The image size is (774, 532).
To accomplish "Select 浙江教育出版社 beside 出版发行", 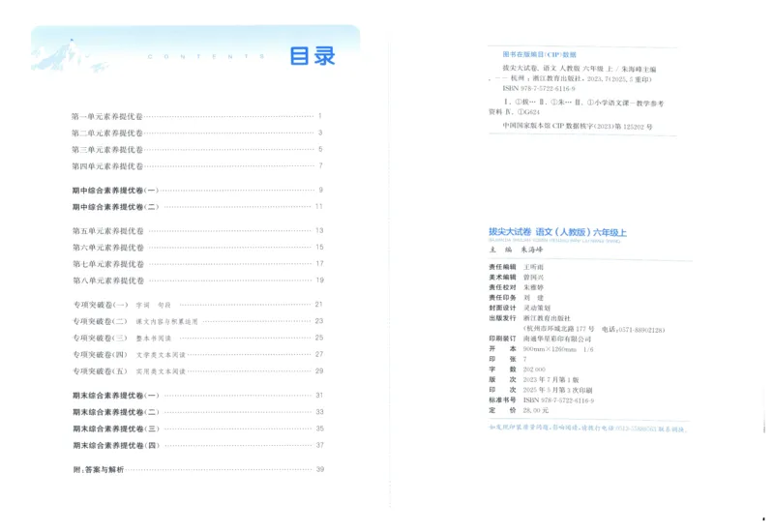I will (547, 318).
